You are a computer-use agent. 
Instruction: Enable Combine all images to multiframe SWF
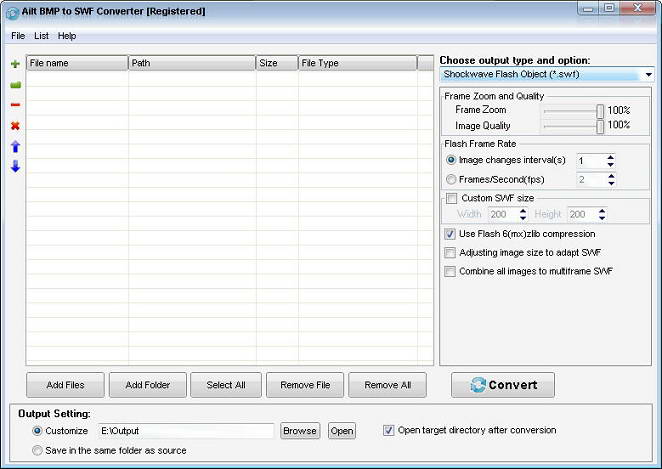(x=450, y=271)
